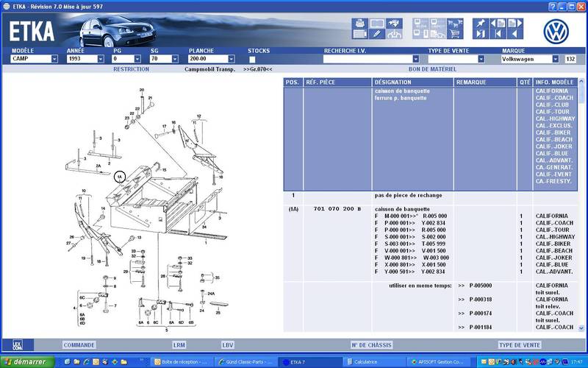
Task: Click the multiple carts icon
Action: (455, 24)
